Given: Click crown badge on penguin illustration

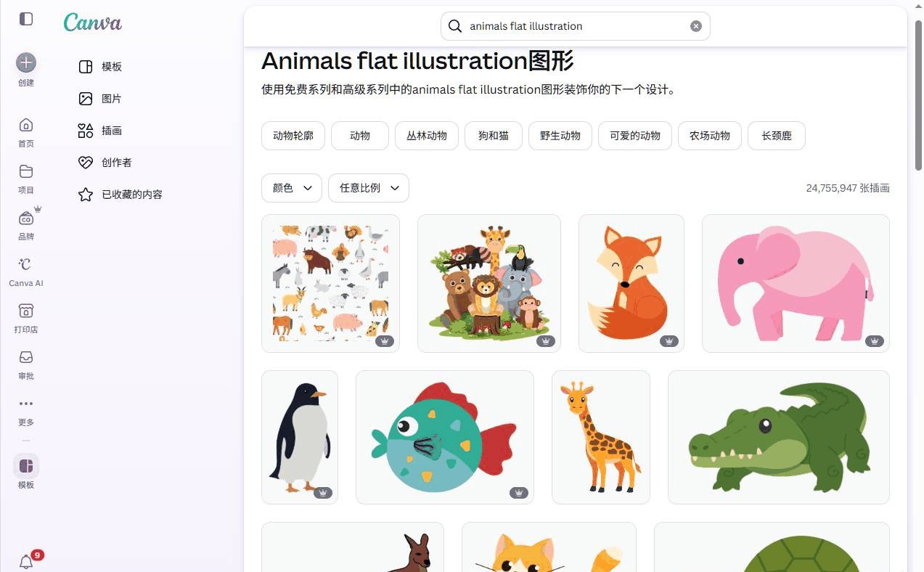Looking at the screenshot, I should (323, 493).
